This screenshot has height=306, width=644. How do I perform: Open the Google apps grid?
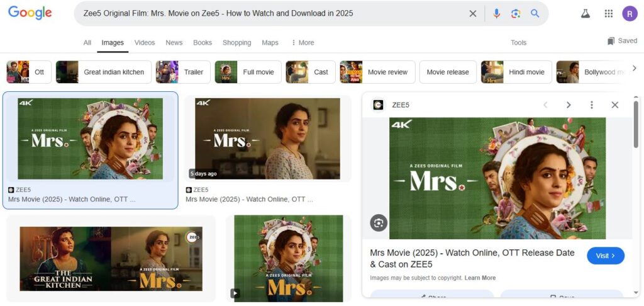[x=608, y=13]
